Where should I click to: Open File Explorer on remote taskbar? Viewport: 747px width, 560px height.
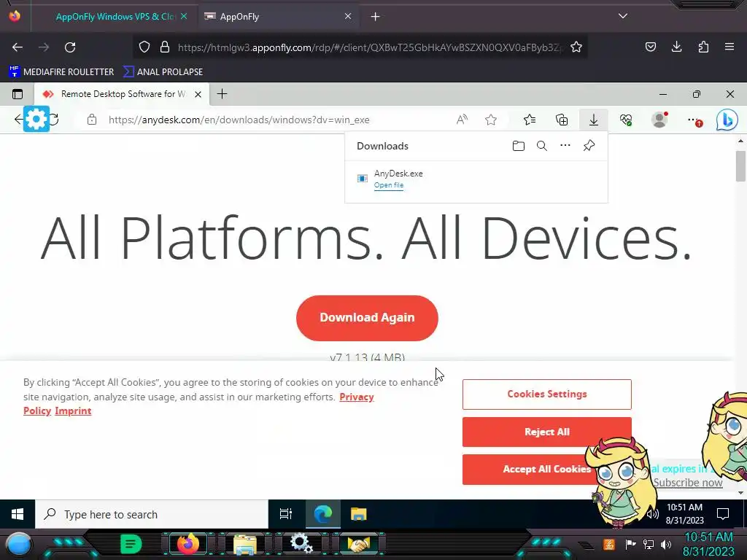[358, 514]
